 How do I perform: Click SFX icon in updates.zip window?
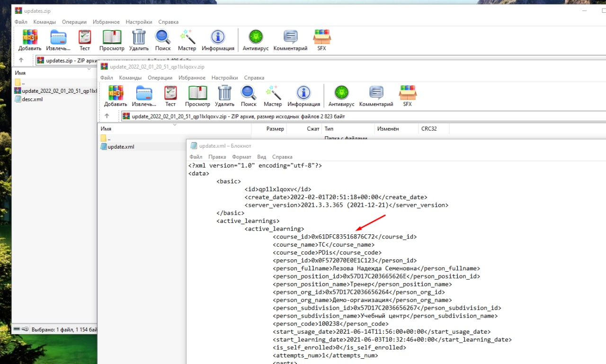pos(321,36)
